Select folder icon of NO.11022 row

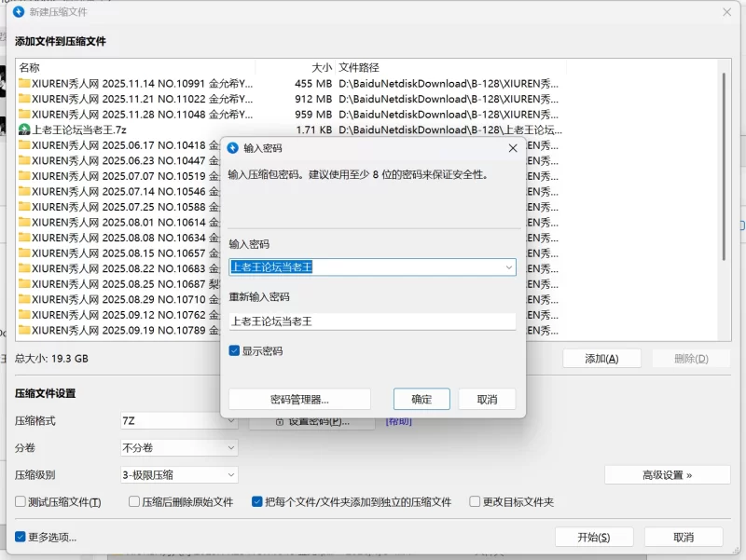point(24,99)
